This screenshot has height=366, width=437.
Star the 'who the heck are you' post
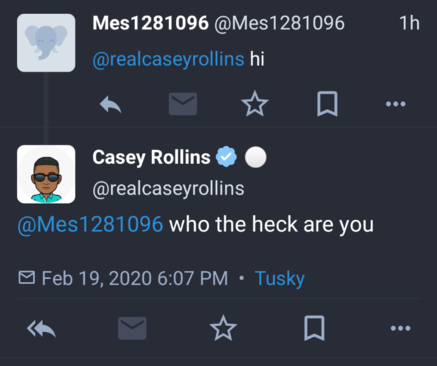(223, 328)
